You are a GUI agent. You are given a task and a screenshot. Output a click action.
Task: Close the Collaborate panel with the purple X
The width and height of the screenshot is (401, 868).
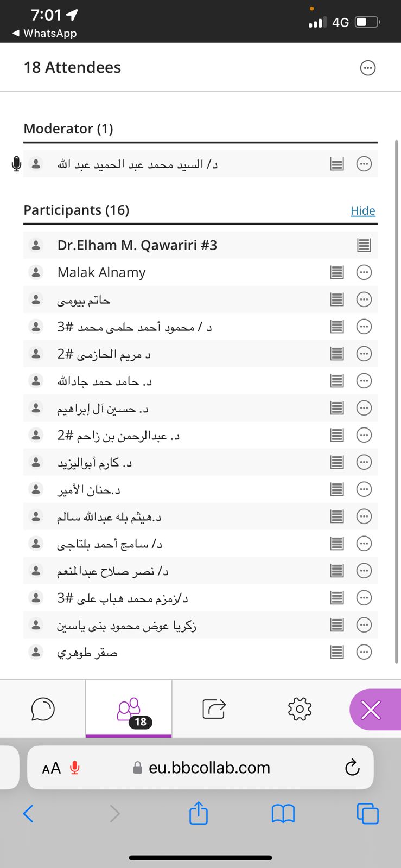point(371,710)
